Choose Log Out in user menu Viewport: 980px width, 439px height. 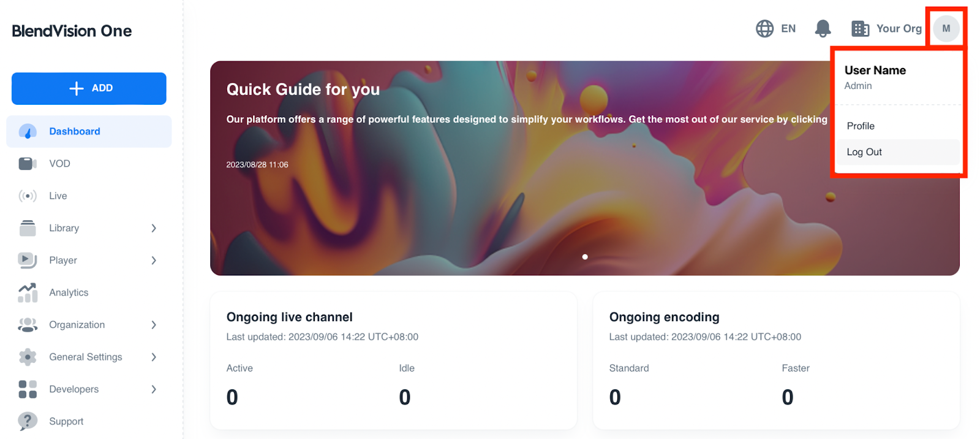coord(864,152)
